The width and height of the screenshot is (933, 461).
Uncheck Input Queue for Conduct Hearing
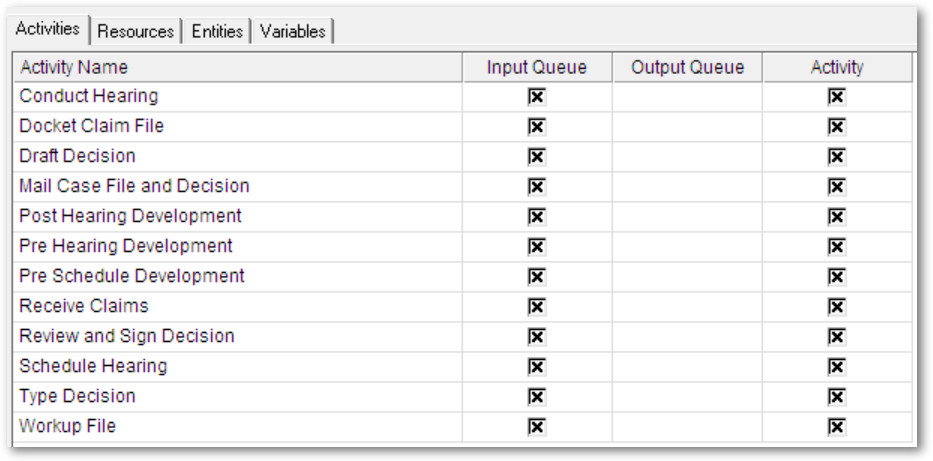coord(537,96)
